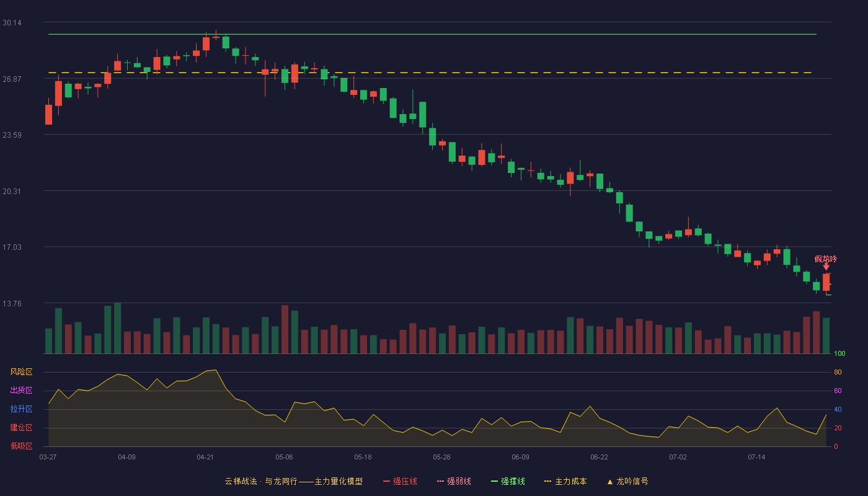Select the 风险区 zone label
This screenshot has height=496, width=868.
21,372
